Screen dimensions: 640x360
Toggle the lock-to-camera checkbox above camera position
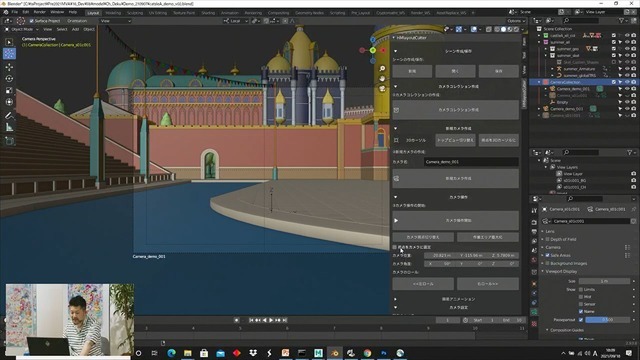[395, 247]
